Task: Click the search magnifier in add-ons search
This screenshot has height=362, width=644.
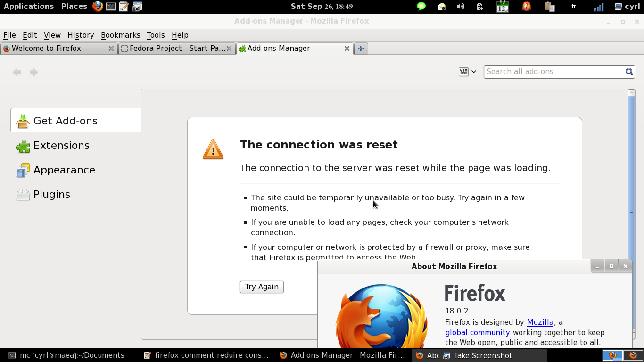Action: click(629, 72)
